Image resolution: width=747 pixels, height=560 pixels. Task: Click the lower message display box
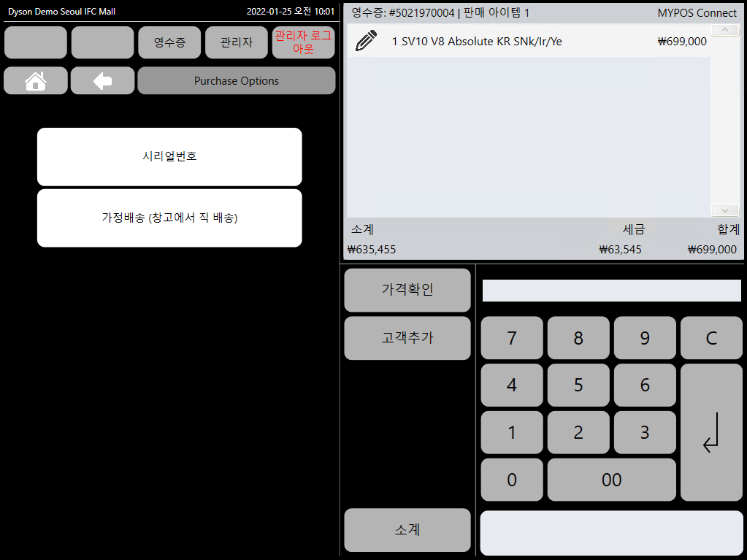tap(612, 533)
